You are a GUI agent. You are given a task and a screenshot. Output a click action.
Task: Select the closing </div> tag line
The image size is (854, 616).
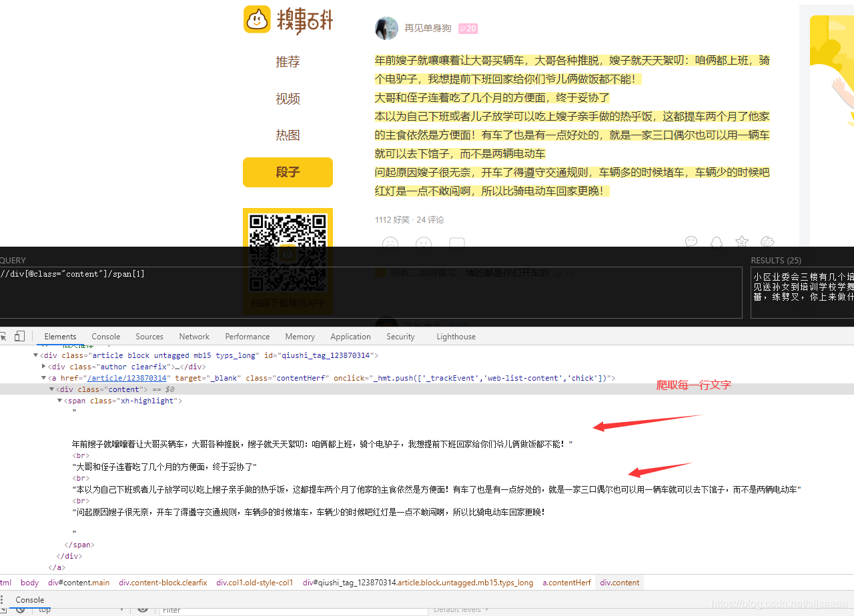pos(69,556)
